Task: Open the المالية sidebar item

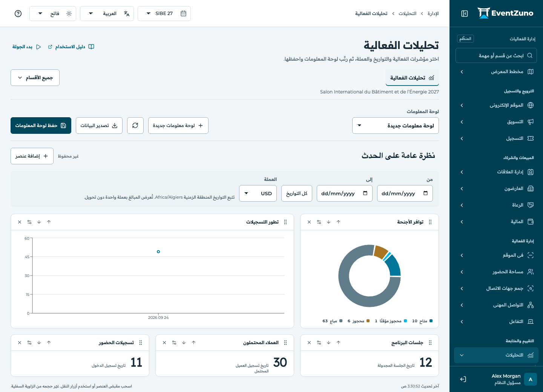Action: [x=496, y=222]
